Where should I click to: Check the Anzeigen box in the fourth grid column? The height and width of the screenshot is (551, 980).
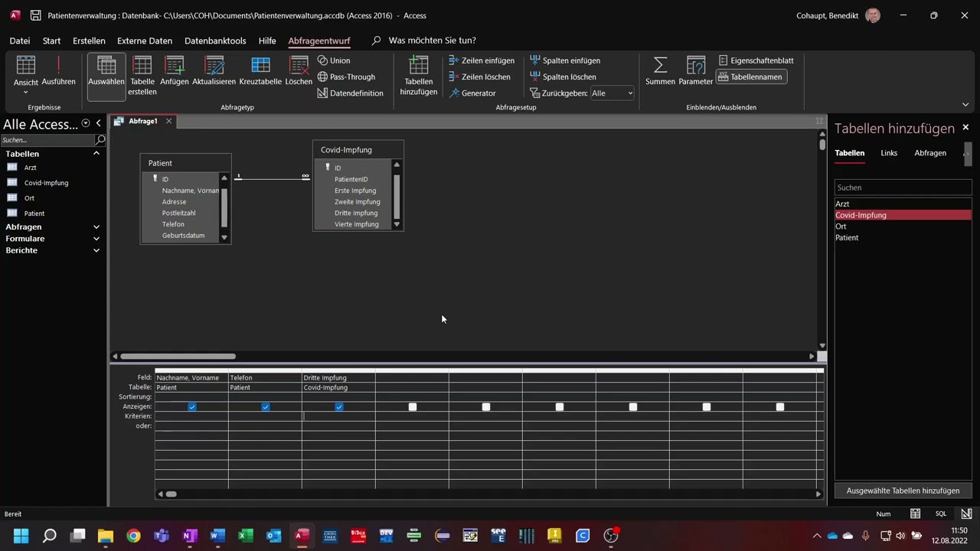tap(413, 407)
